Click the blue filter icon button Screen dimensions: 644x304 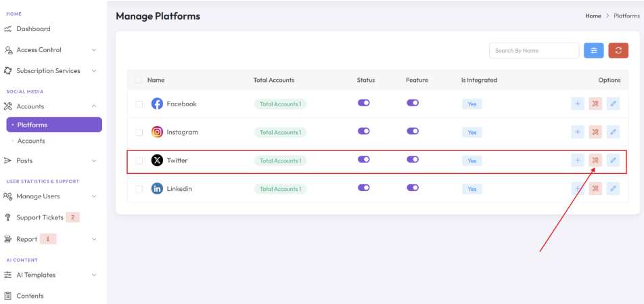coord(593,51)
